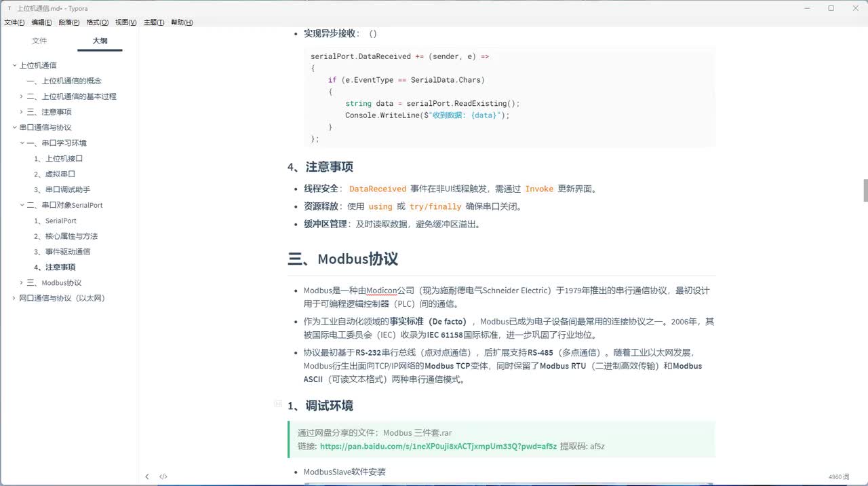The width and height of the screenshot is (868, 486).
Task: Collapse the 串口通信与协议 outline node
Action: click(x=14, y=128)
